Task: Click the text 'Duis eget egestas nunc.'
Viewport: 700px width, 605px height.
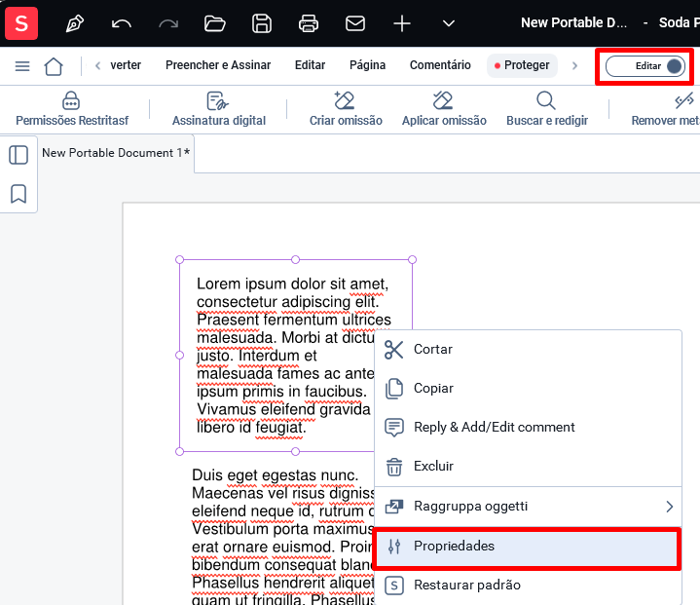Action: pyautogui.click(x=275, y=475)
